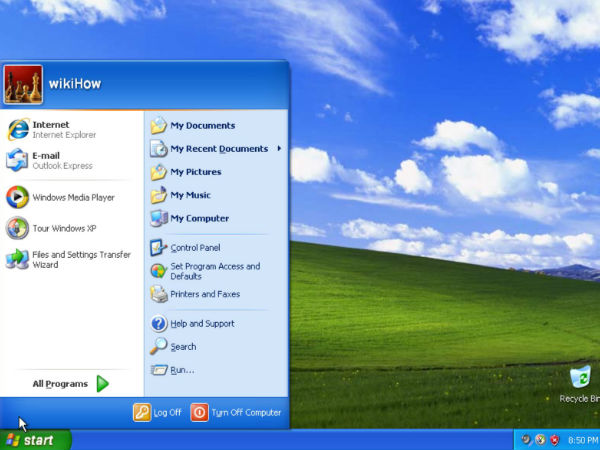Select the Help and Support label
The width and height of the screenshot is (600, 450).
point(202,323)
